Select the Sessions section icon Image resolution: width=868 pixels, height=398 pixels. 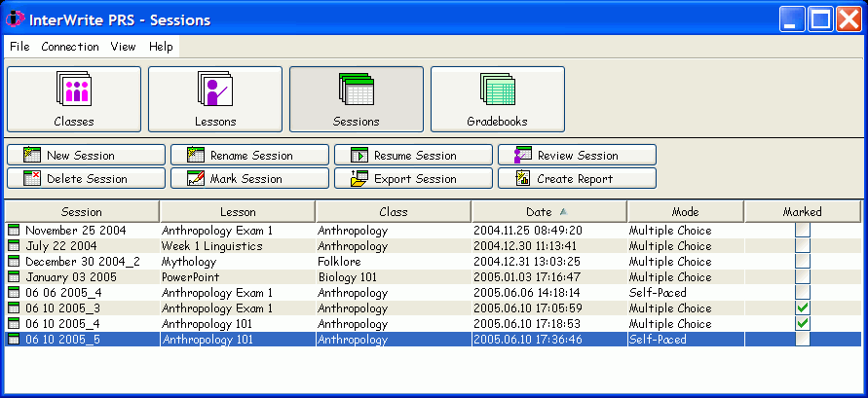(357, 89)
